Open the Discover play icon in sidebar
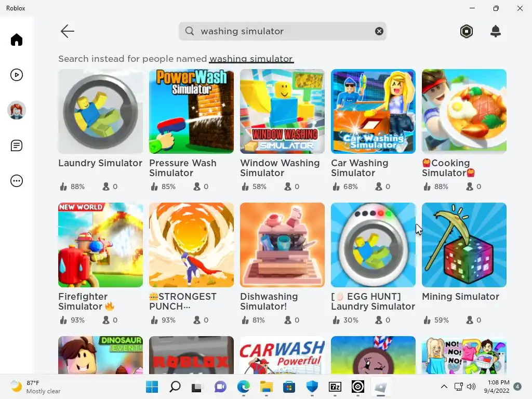Screen dimensions: 532x399 [x=16, y=75]
